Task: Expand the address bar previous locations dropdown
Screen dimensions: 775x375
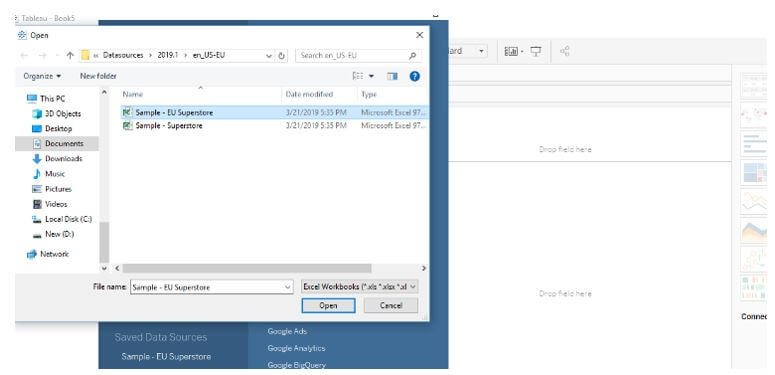Action: [269, 56]
